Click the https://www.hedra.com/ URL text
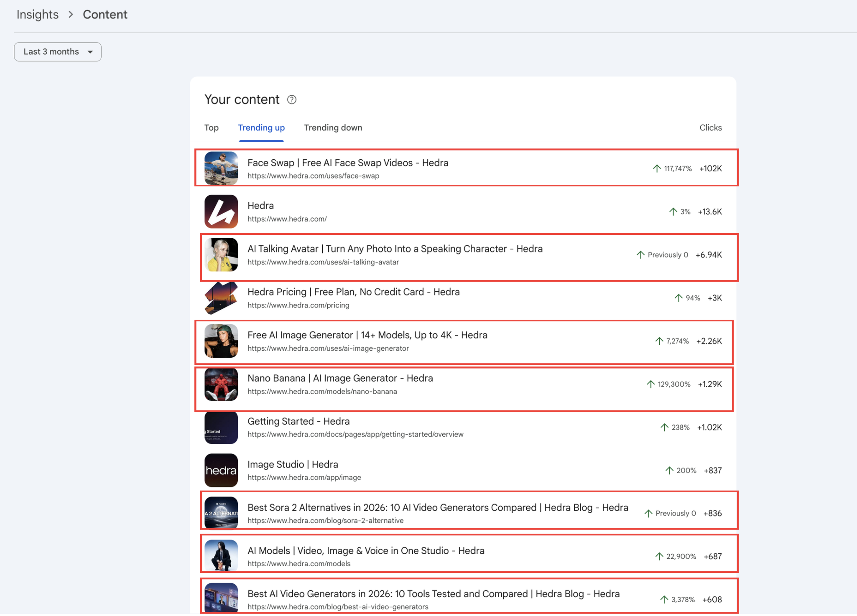This screenshot has height=616, width=857. click(x=287, y=219)
